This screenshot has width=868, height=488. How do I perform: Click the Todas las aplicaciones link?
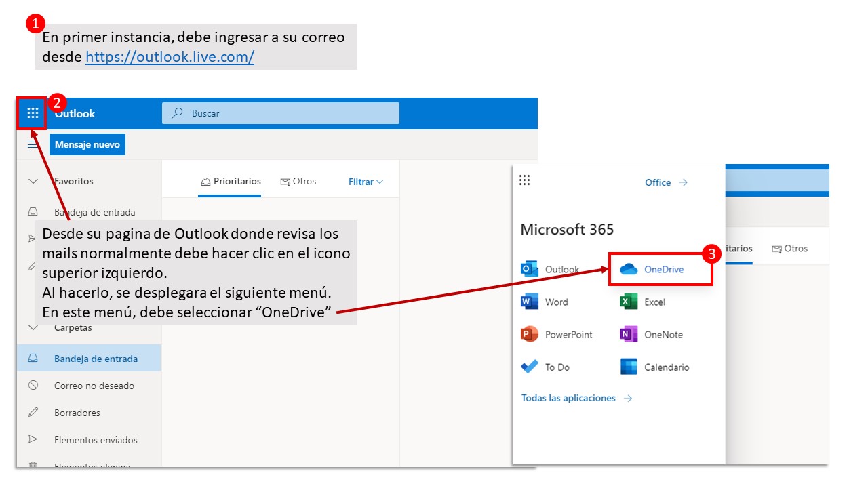pos(576,398)
